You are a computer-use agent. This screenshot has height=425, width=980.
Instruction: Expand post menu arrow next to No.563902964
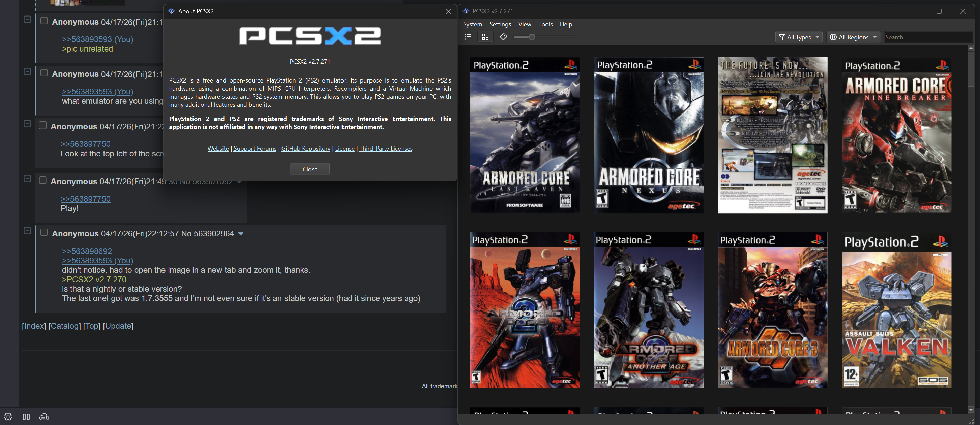click(x=240, y=234)
